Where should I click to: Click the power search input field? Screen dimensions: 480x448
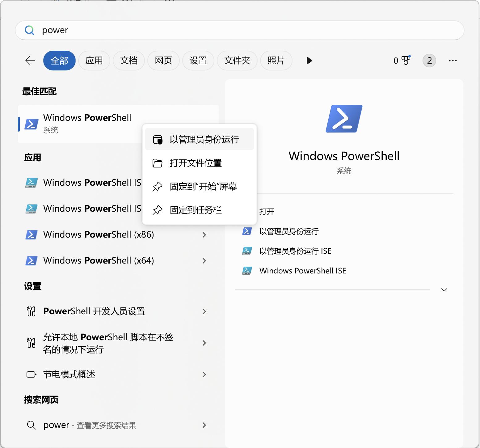point(240,30)
